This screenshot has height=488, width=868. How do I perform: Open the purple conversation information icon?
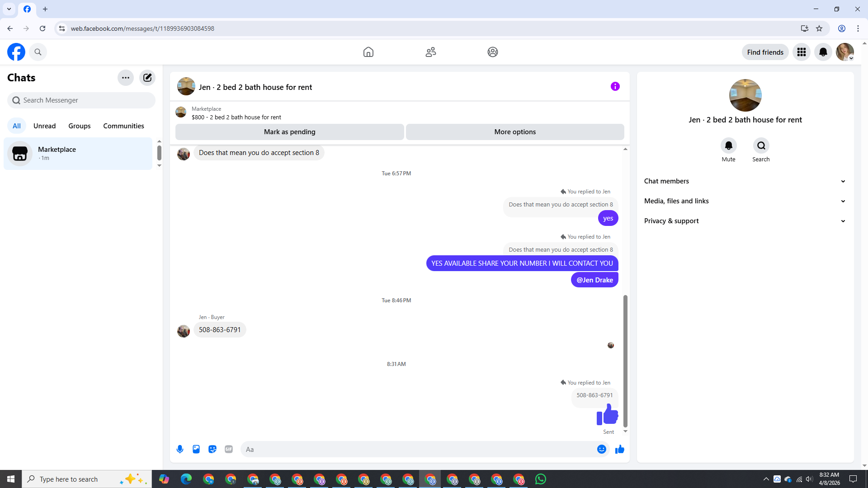click(615, 86)
